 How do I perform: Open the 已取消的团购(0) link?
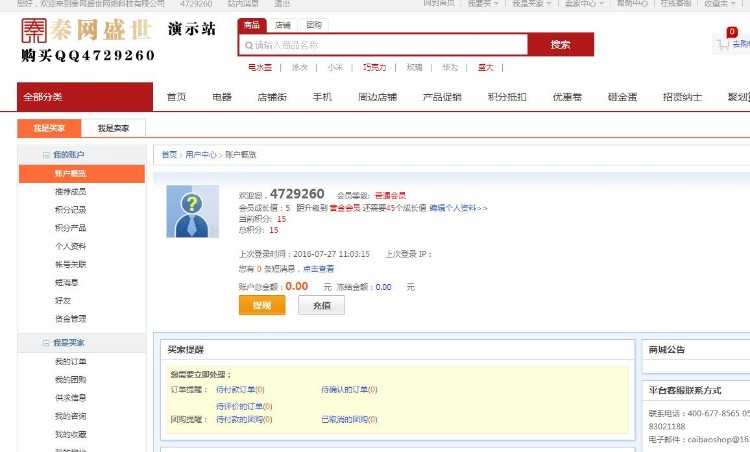point(349,419)
